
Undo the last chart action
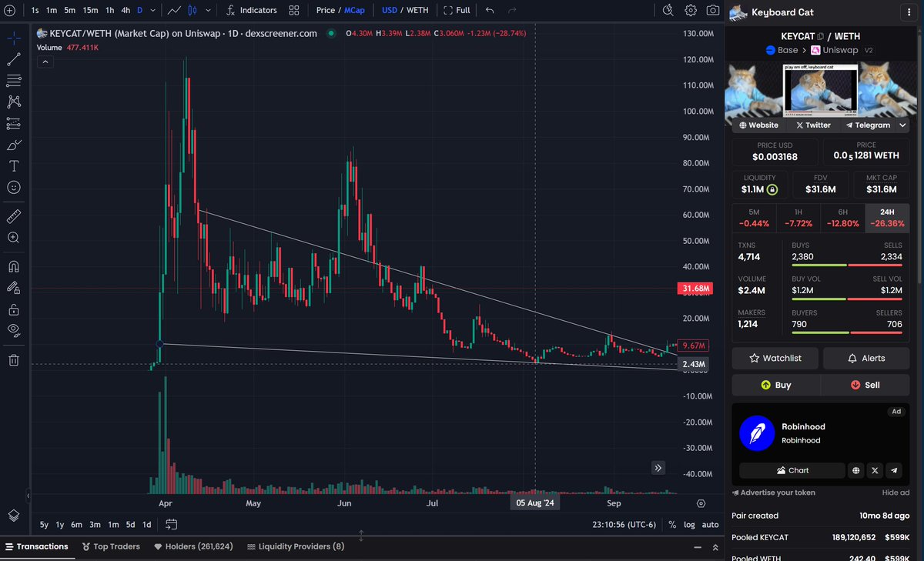(x=490, y=10)
